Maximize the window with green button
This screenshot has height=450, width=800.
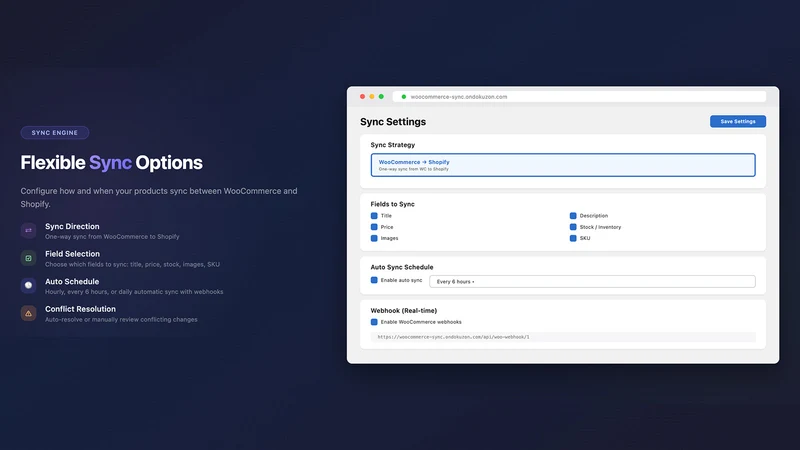click(x=381, y=96)
